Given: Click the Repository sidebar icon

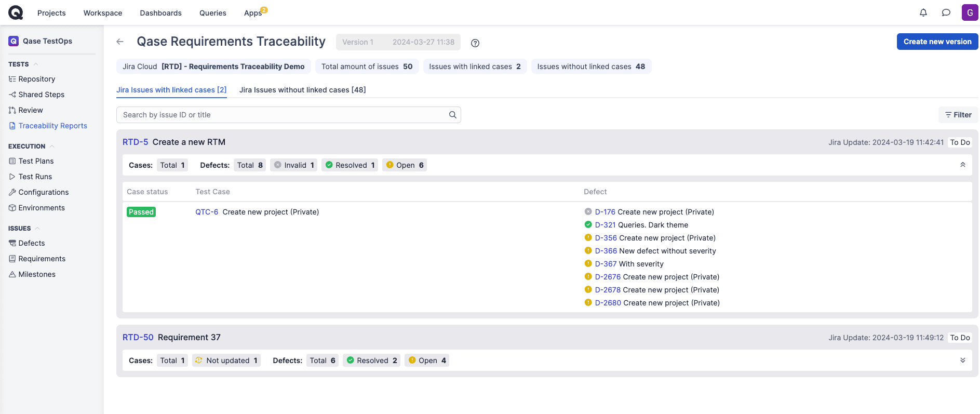Looking at the screenshot, I should (12, 79).
